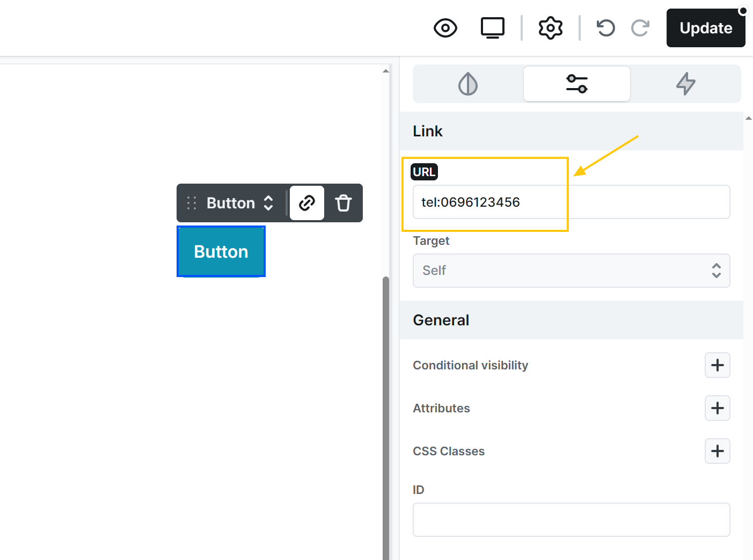Select the teal Button on canvas

click(x=221, y=251)
